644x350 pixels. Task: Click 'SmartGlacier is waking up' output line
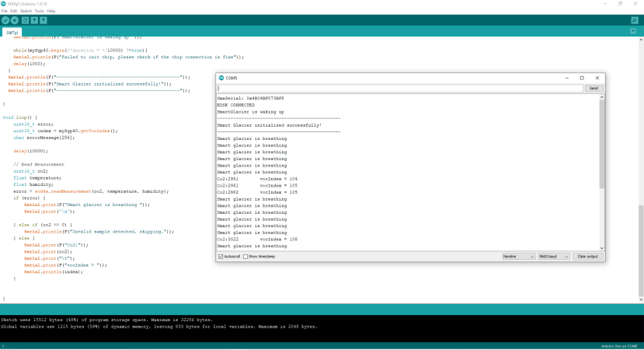[x=251, y=112]
